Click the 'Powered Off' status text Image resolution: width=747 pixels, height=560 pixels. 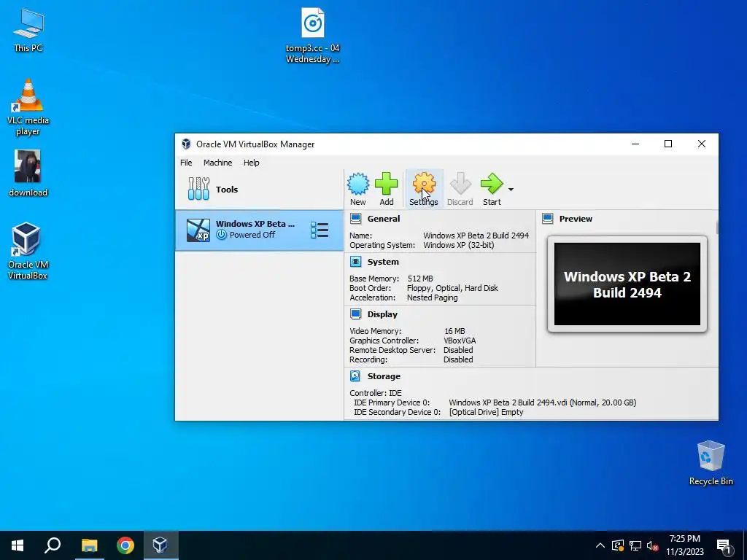[252, 235]
